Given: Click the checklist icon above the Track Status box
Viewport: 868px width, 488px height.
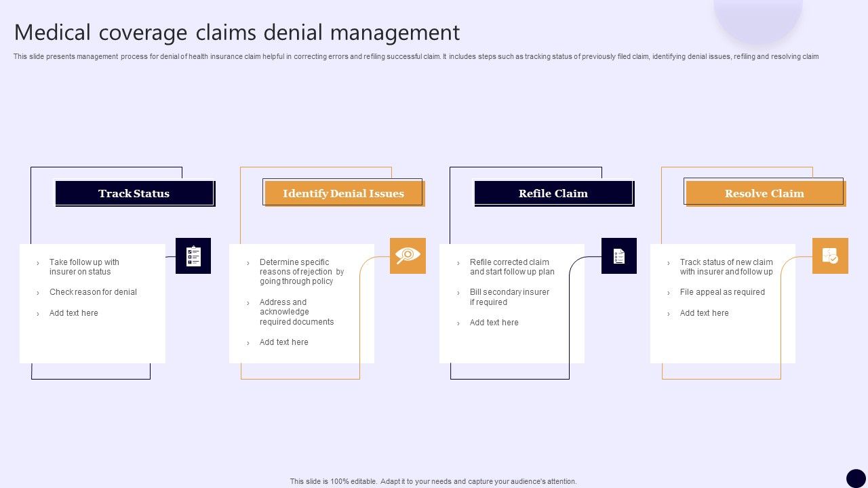Looking at the screenshot, I should click(193, 256).
